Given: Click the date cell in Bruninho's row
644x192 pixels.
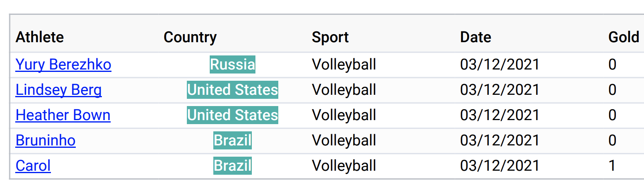Looking at the screenshot, I should (x=500, y=141).
